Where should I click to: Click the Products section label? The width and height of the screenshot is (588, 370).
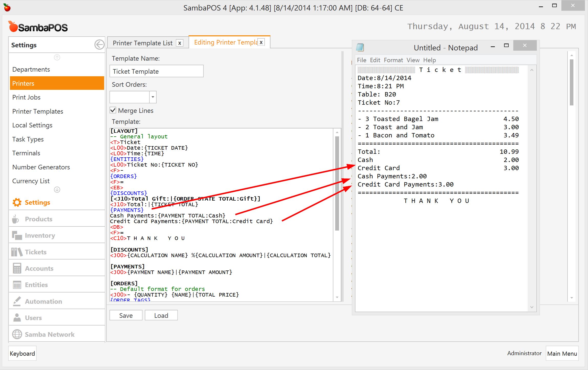pos(39,219)
